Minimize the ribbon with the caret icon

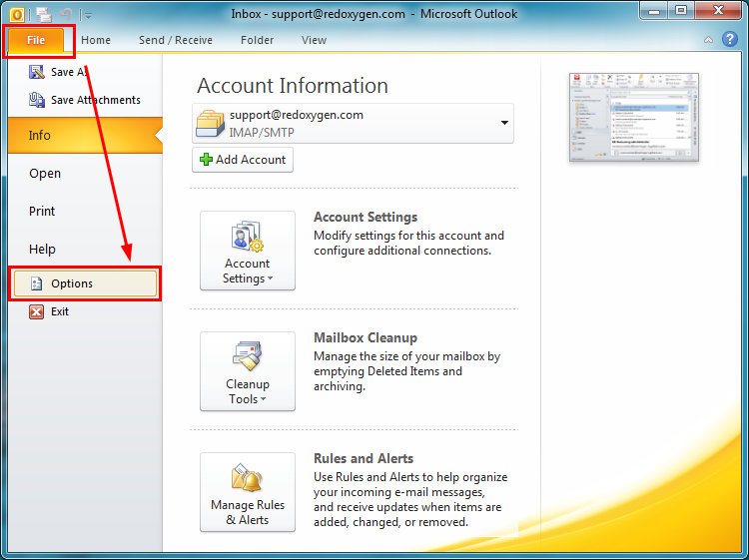click(x=708, y=40)
